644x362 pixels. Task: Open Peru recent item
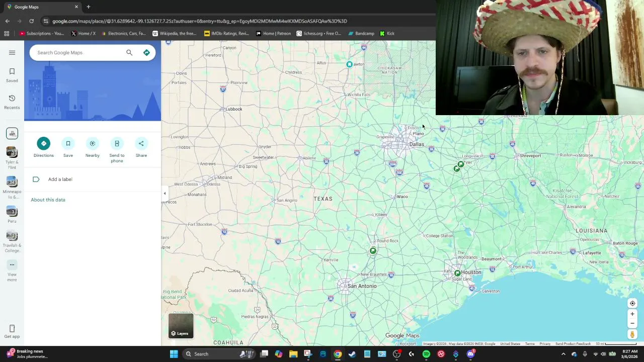point(12,214)
